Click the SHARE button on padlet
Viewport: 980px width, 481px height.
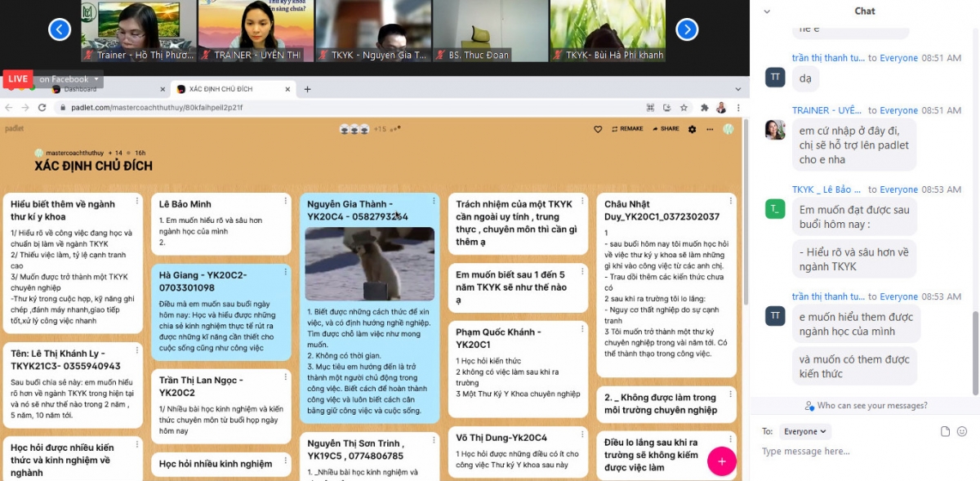[x=664, y=129]
